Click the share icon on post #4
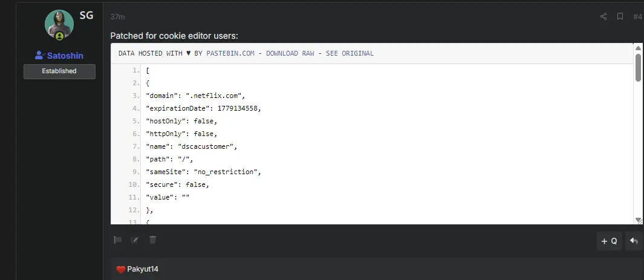The image size is (644, 280). pyautogui.click(x=603, y=16)
